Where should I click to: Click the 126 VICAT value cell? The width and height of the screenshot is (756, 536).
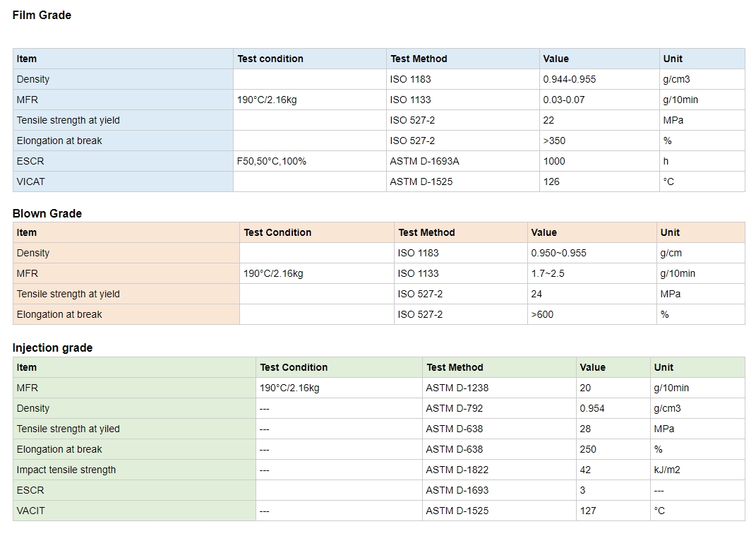pyautogui.click(x=551, y=181)
